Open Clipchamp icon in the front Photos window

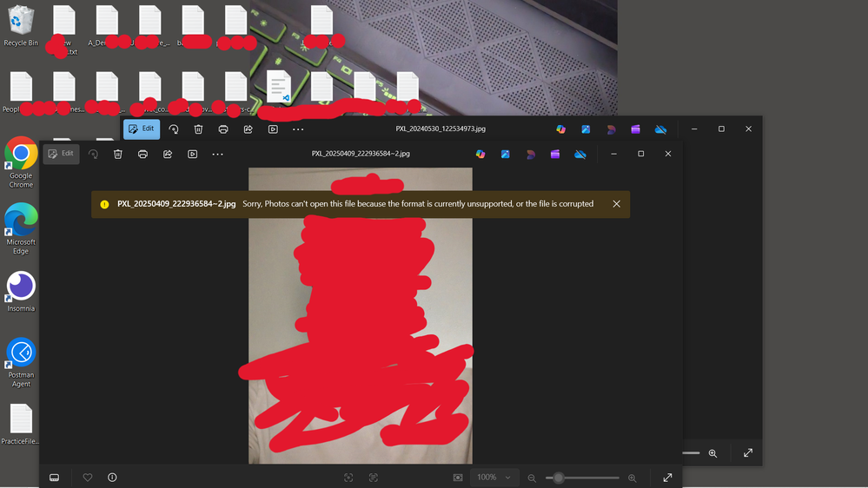(x=555, y=155)
